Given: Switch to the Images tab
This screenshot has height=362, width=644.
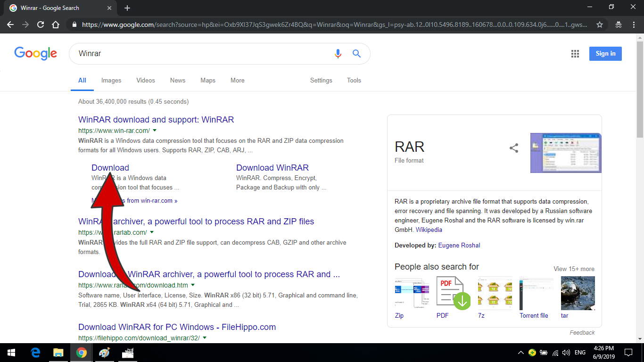Looking at the screenshot, I should point(111,81).
